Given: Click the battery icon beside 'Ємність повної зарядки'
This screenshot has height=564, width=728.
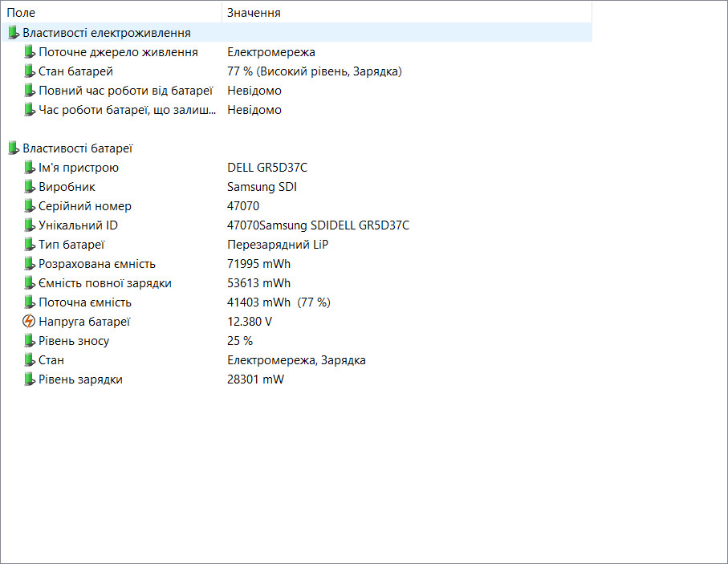Looking at the screenshot, I should coord(29,282).
